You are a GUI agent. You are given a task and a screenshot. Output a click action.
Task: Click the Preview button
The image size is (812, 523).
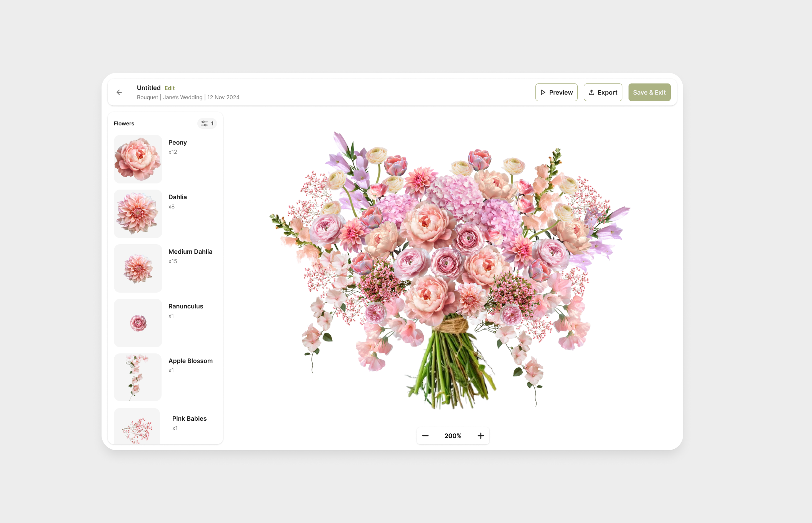pos(557,92)
